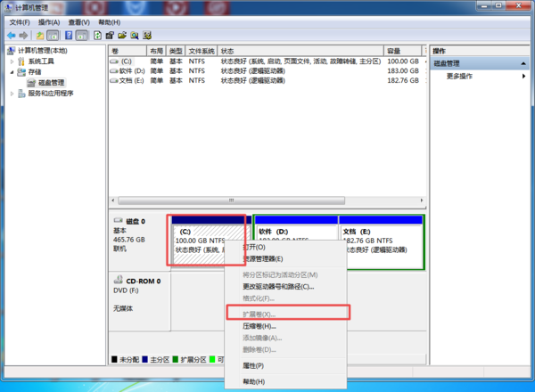Open the 帮助(H) menu
This screenshot has height=392, width=535.
click(109, 22)
